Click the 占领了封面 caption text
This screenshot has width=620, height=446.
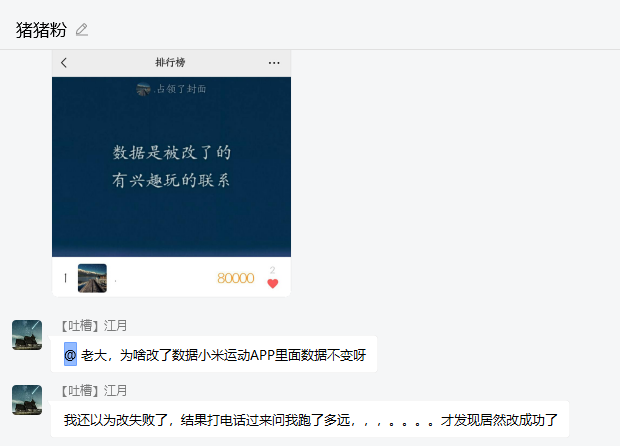click(181, 89)
